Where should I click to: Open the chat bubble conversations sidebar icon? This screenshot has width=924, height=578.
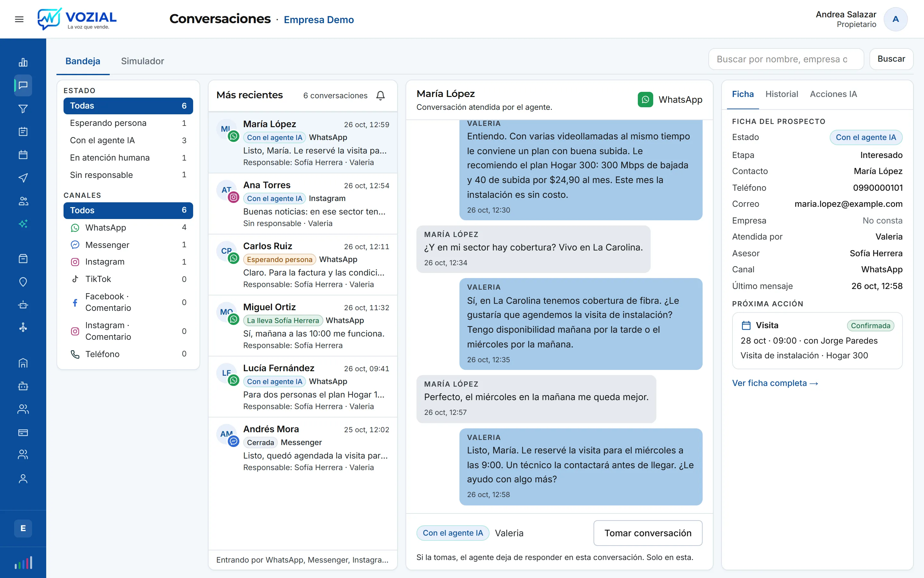[x=23, y=85]
